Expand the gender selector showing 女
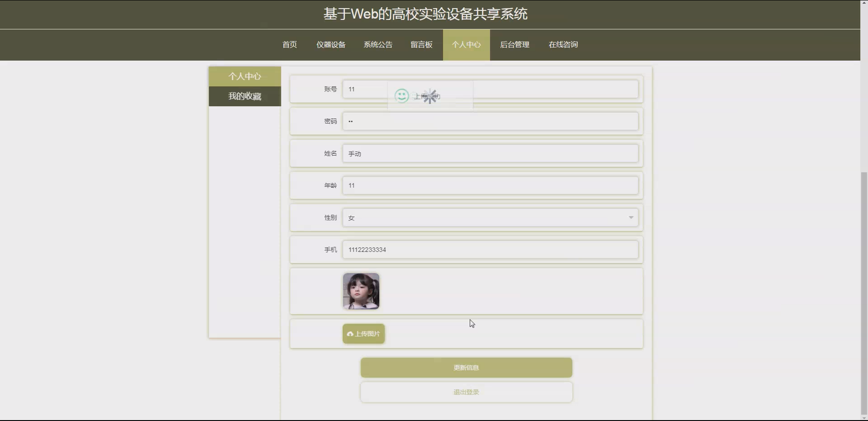The image size is (868, 421). [x=490, y=217]
